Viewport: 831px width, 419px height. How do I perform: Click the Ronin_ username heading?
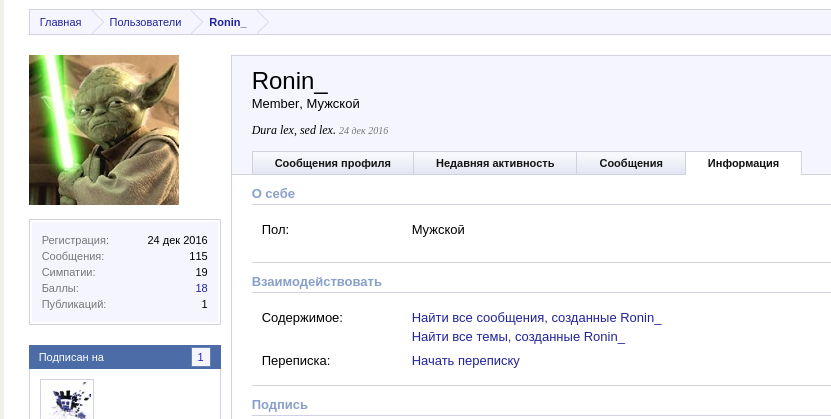click(x=289, y=81)
